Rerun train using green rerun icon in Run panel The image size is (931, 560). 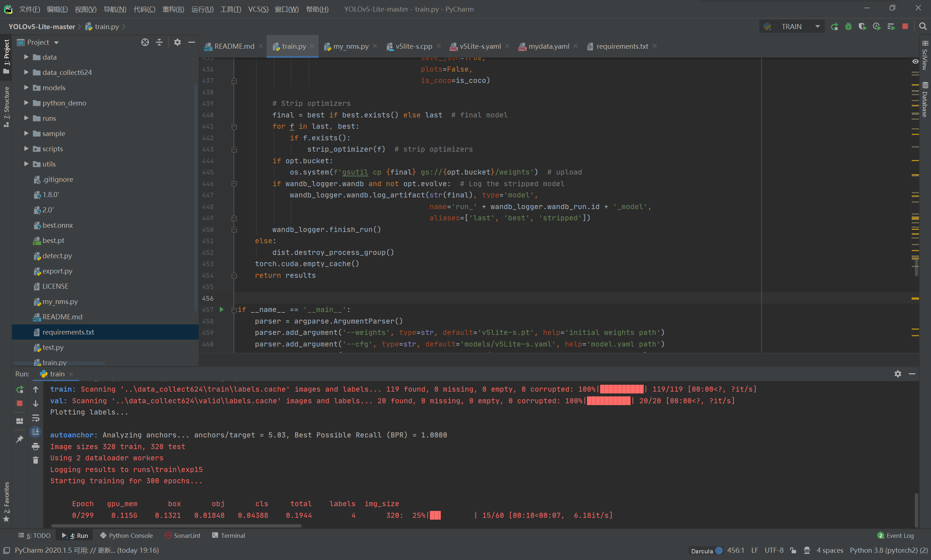click(20, 389)
